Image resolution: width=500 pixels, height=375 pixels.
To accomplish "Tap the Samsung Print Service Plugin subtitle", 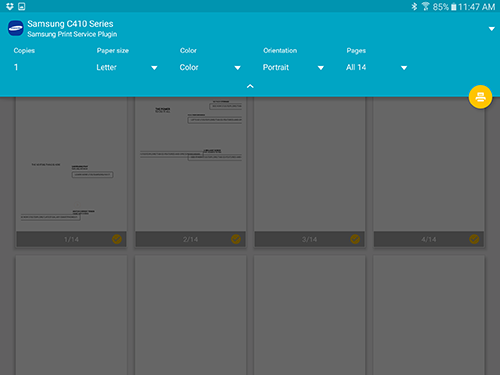I will (x=72, y=34).
